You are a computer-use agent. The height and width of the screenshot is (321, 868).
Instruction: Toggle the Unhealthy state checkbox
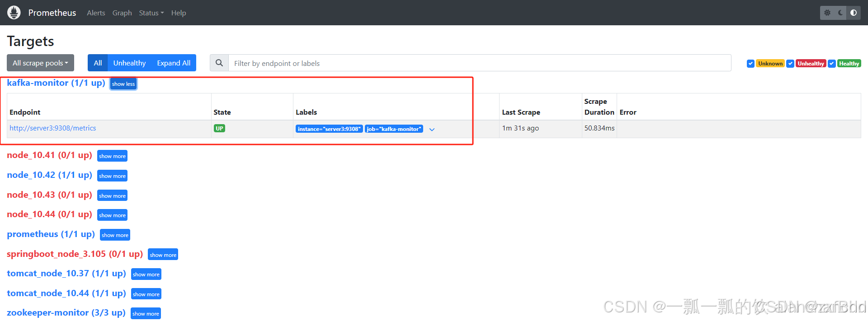point(790,64)
